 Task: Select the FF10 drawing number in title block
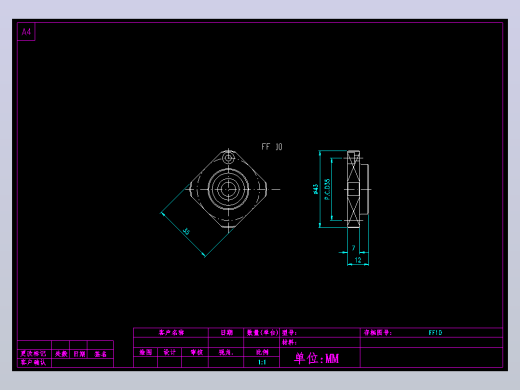(435, 332)
